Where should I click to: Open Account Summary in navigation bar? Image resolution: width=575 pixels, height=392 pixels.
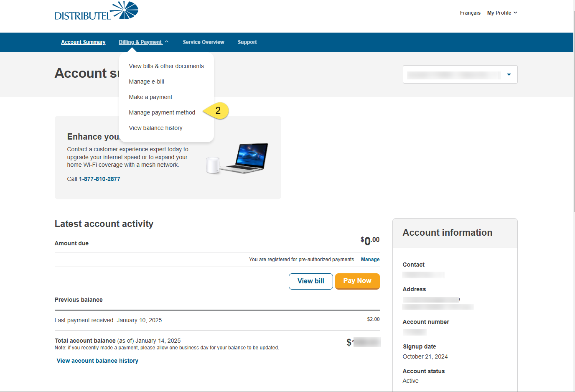coord(83,42)
